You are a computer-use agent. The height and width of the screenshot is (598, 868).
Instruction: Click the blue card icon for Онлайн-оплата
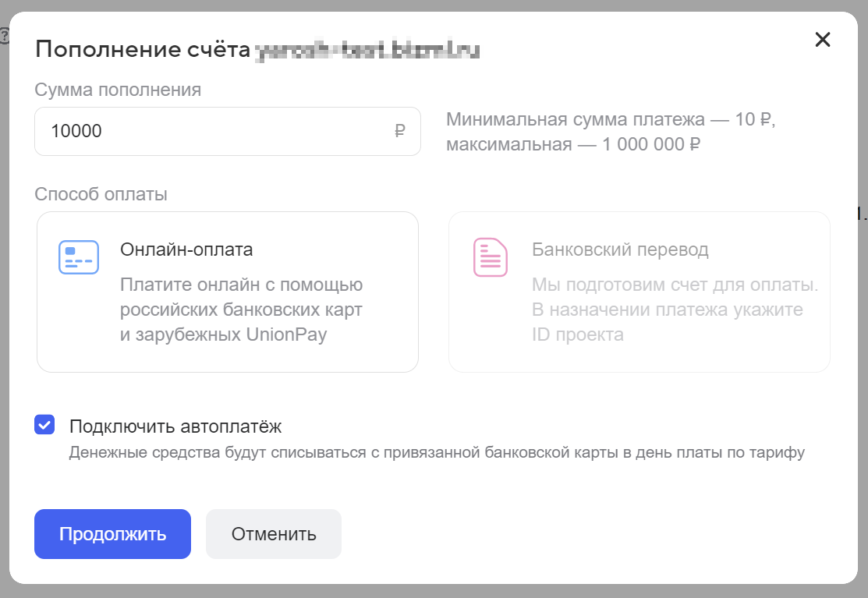click(x=79, y=257)
